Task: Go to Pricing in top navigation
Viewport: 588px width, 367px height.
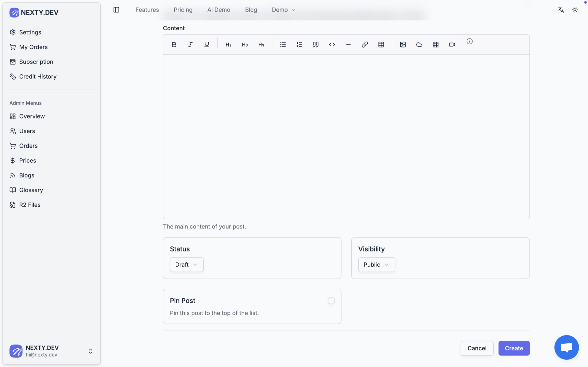Action: (x=183, y=10)
